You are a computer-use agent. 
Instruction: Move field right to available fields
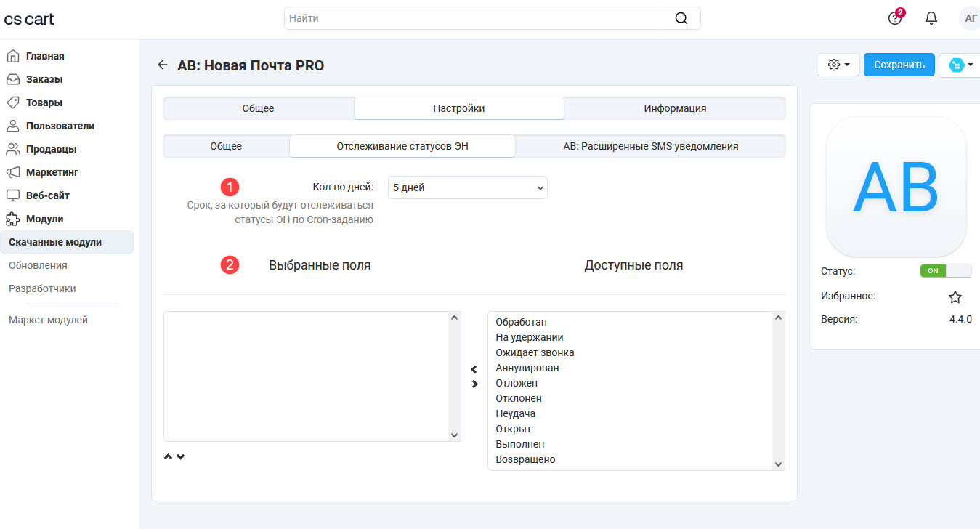[x=474, y=384]
